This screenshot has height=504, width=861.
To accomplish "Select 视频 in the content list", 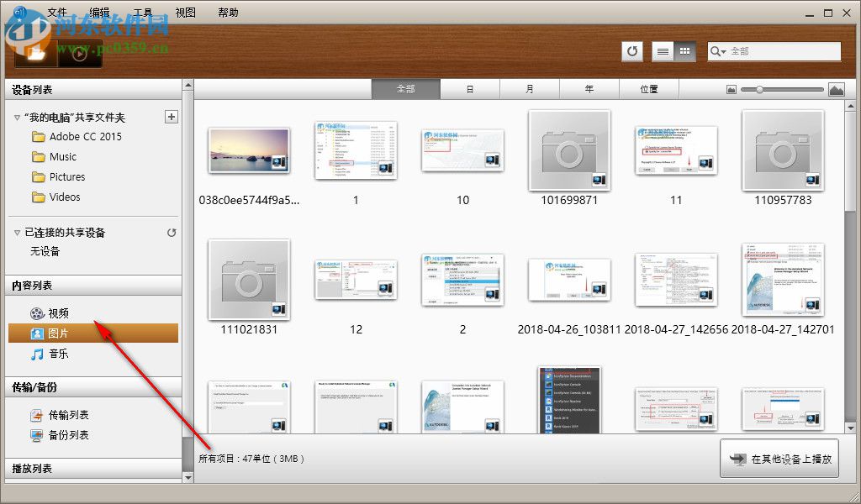I will pos(61,312).
